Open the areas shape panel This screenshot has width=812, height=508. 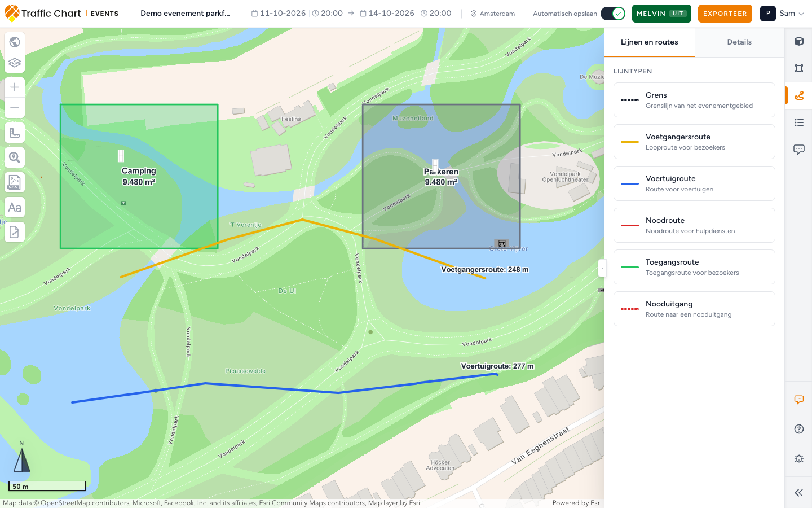point(798,68)
